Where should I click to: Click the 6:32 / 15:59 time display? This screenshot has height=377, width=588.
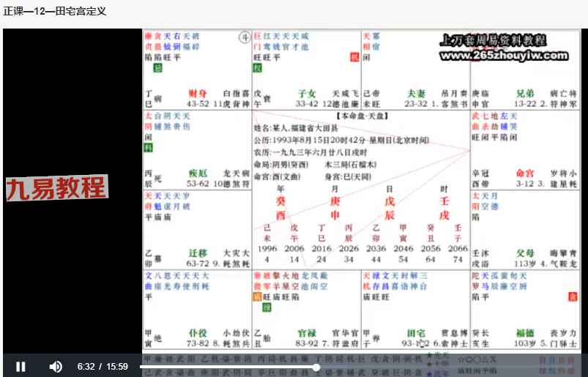[103, 366]
